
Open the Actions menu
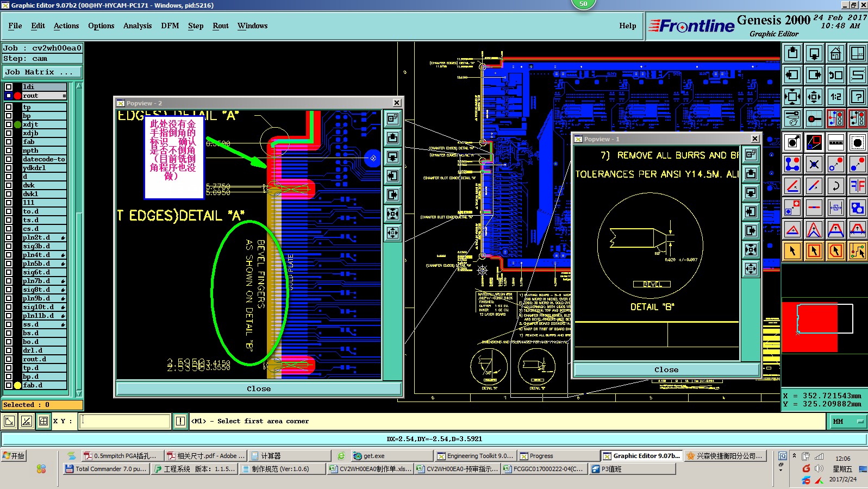[66, 26]
